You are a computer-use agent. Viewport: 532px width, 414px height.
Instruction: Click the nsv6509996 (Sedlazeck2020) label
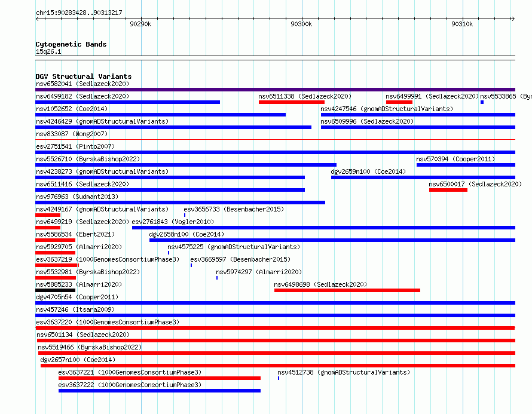pos(367,121)
